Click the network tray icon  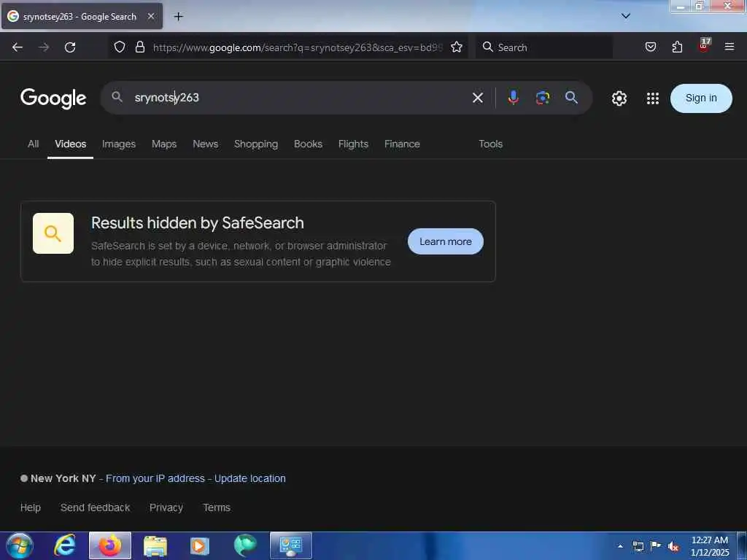[x=638, y=546]
